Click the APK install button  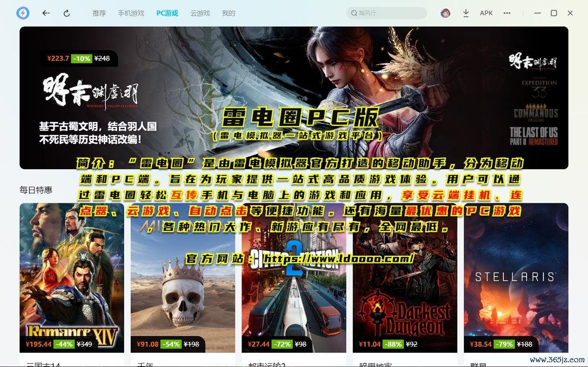coord(486,13)
